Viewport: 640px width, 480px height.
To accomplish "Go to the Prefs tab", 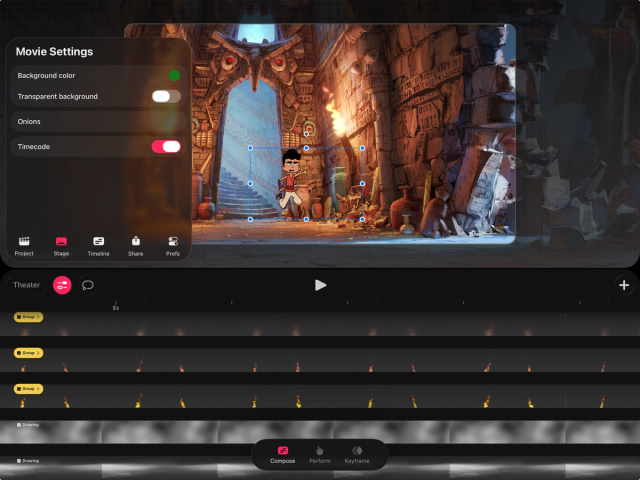I will [173, 246].
